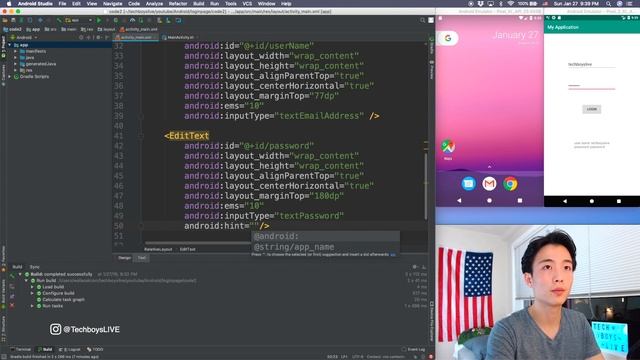Click the Save All icon in the toolbar
640x360 pixels.
pyautogui.click(x=13, y=20)
